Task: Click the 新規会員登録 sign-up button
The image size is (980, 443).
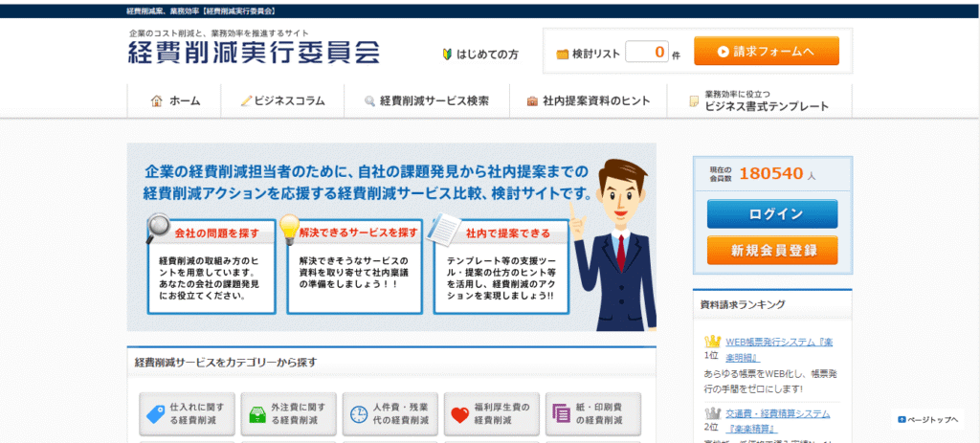Action: click(x=772, y=250)
